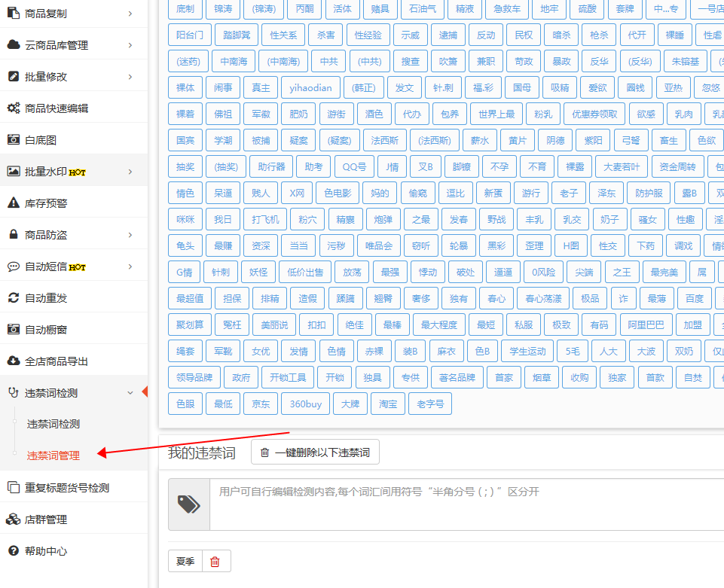Select the yihaodian word tag
724x588 pixels.
coord(310,87)
